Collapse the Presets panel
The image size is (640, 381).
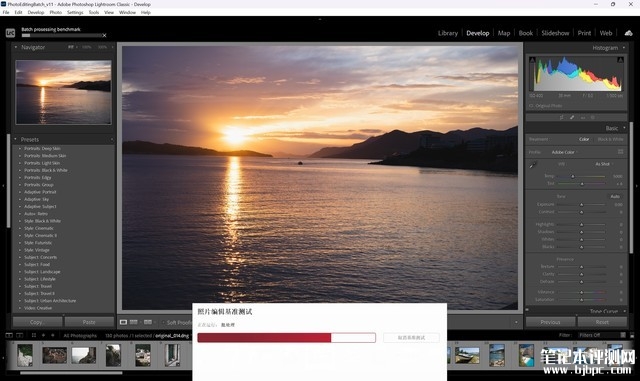point(16,139)
